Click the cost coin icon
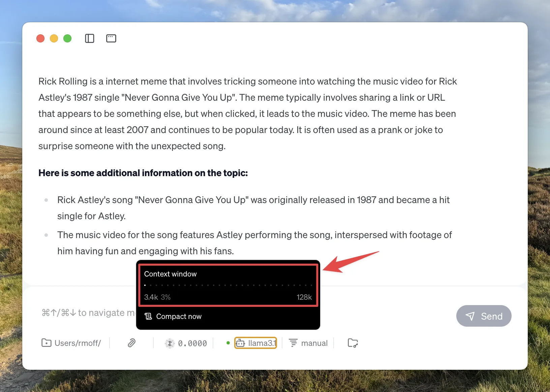Viewport: 550px width, 392px height. click(170, 343)
